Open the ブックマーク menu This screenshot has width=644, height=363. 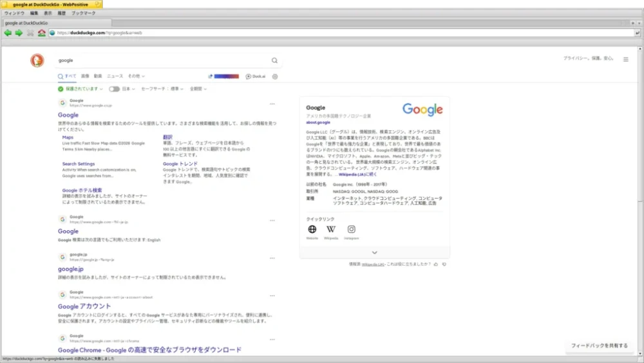[x=83, y=13]
